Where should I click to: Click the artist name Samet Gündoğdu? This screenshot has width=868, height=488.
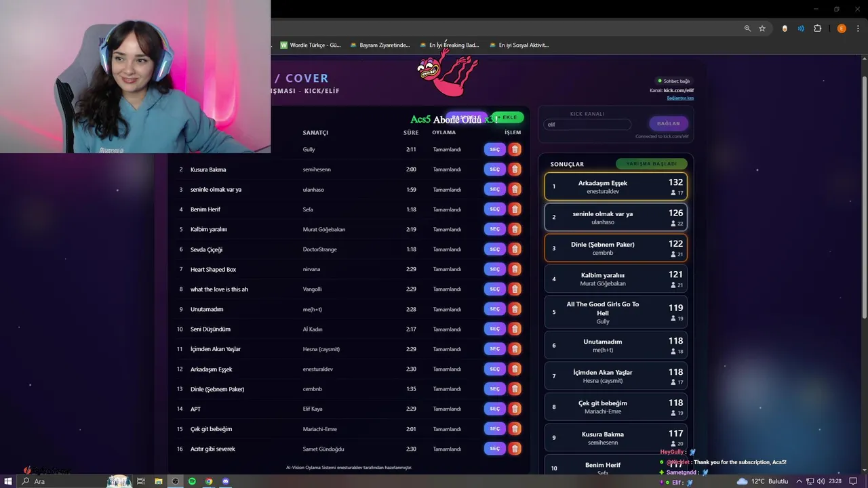tap(323, 449)
